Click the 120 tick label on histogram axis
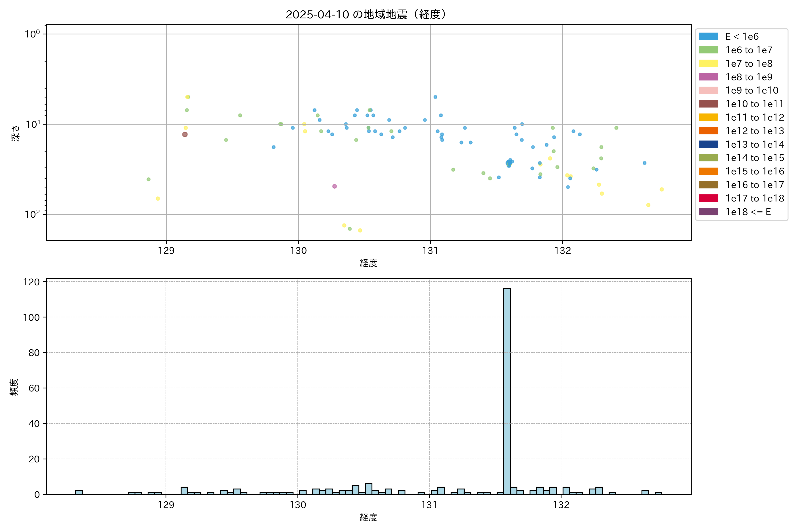798x532 pixels. pos(31,282)
